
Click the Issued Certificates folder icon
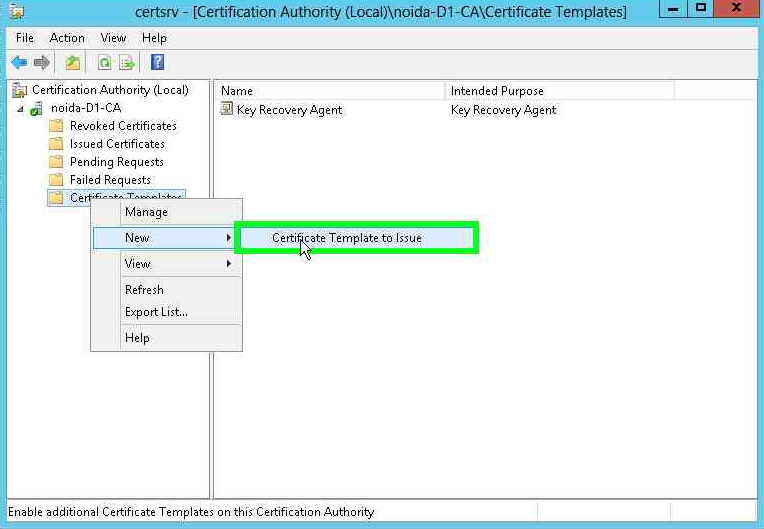pos(56,144)
